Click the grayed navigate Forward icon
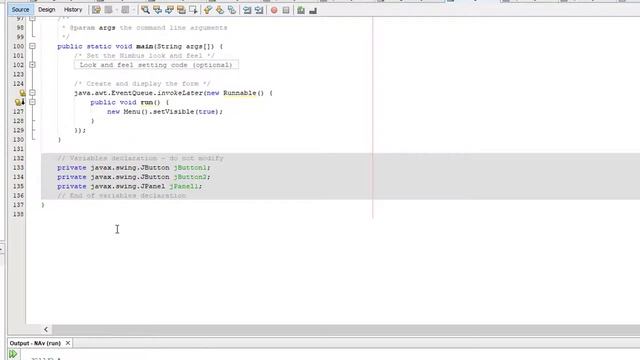Image resolution: width=640 pixels, height=360 pixels. tap(125, 10)
